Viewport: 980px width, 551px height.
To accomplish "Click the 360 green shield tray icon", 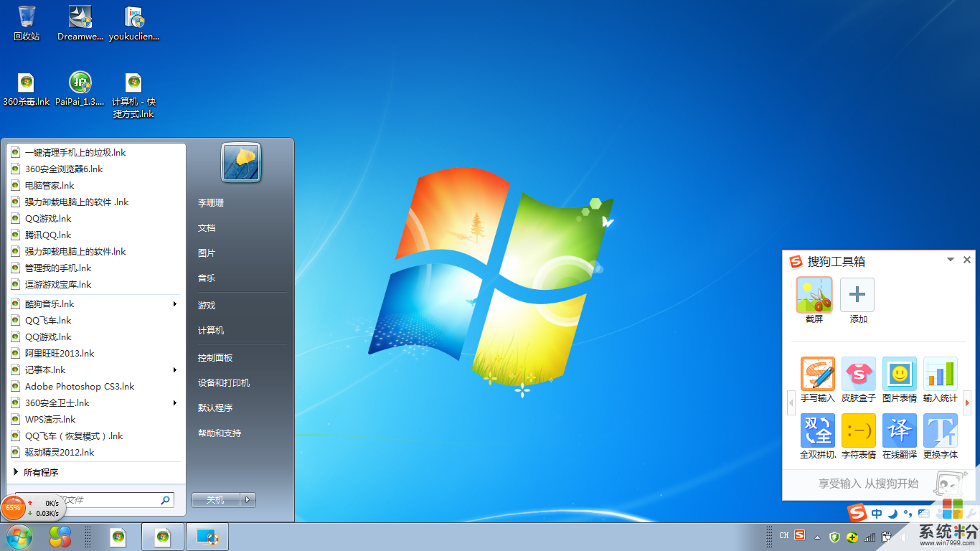I will 834,537.
